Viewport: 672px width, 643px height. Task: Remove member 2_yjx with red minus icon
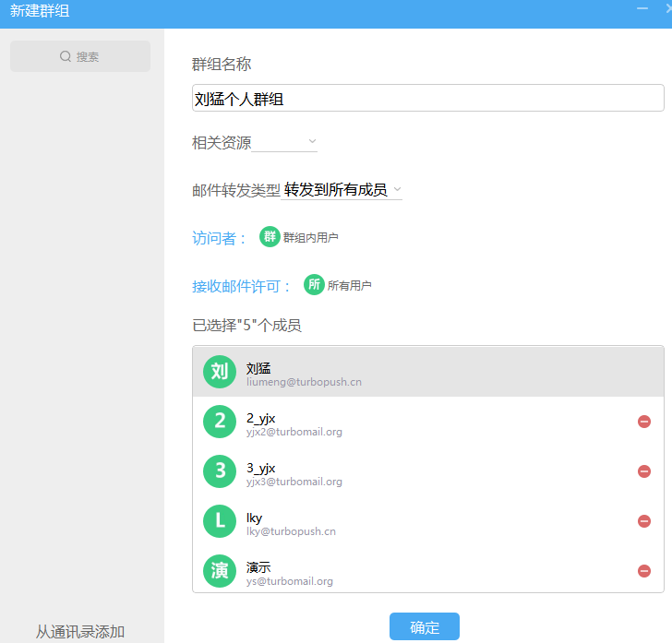644,422
